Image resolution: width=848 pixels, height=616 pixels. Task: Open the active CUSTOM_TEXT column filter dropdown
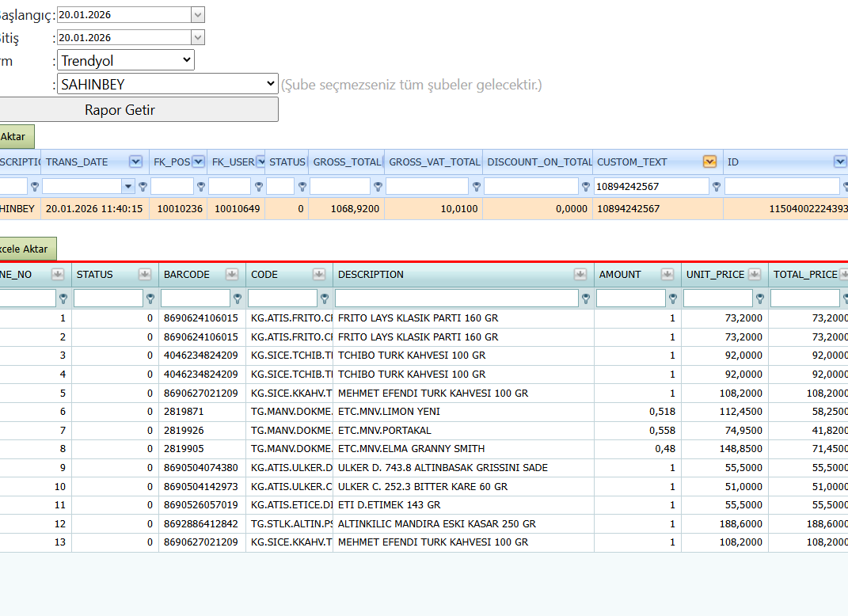(709, 162)
